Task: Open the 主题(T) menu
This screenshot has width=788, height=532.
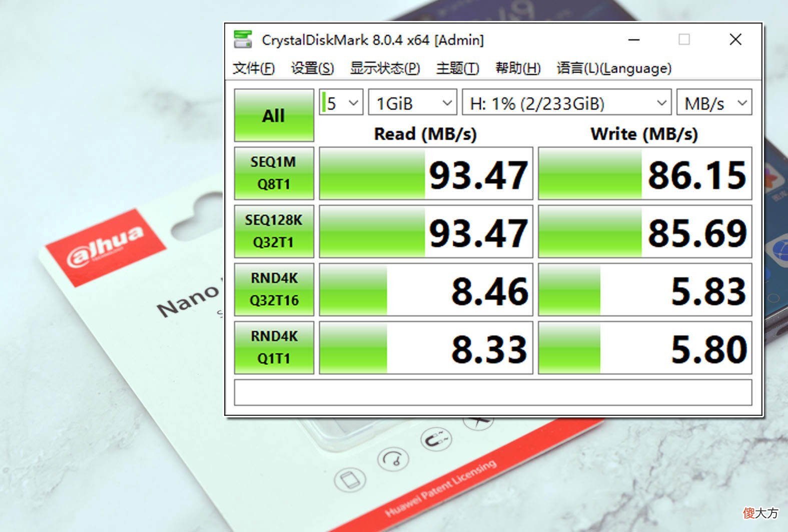Action: [x=457, y=68]
